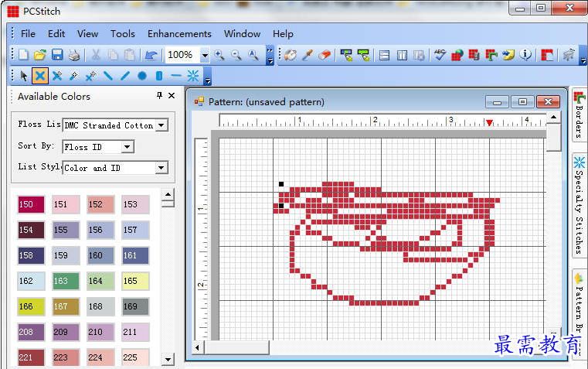Choose floss color 154

tap(31, 230)
